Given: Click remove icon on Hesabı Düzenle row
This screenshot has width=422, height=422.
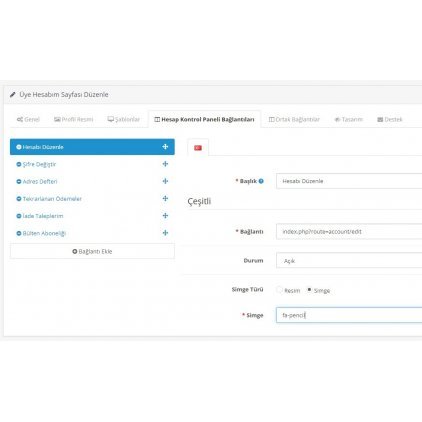Looking at the screenshot, I should click(x=19, y=147).
